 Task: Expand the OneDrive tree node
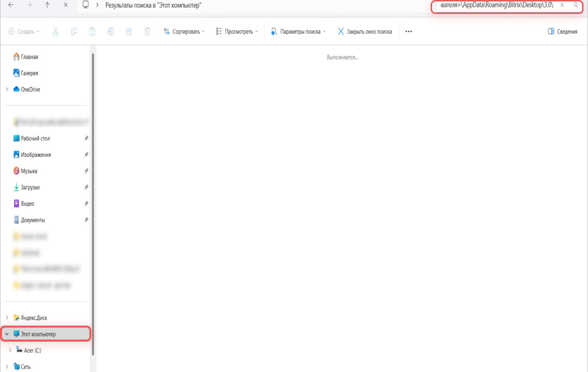point(7,89)
